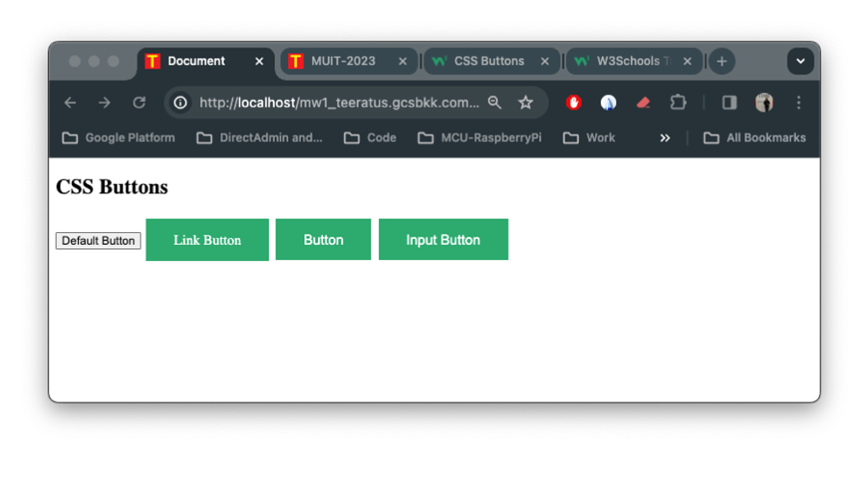The height and width of the screenshot is (488, 868).
Task: Click the localhost URL address field
Action: click(x=339, y=103)
